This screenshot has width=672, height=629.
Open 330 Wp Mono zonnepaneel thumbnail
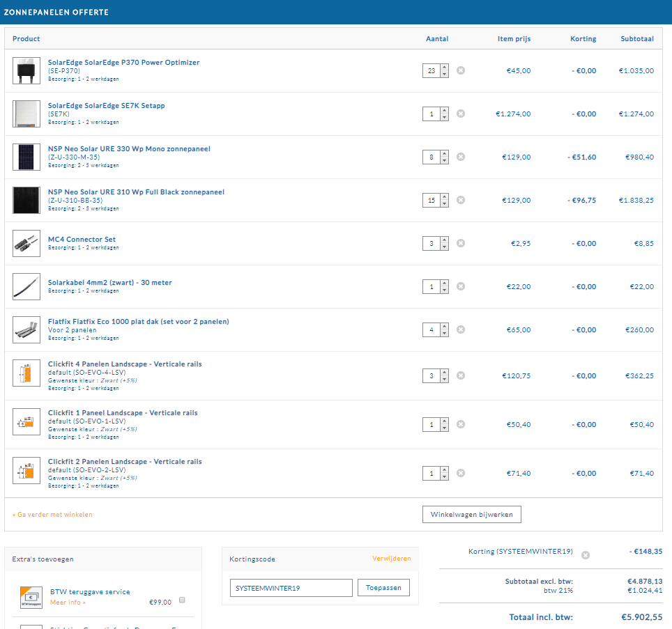26,157
